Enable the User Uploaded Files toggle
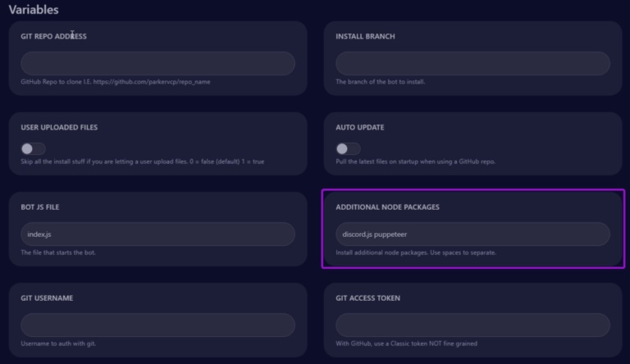 click(x=33, y=148)
